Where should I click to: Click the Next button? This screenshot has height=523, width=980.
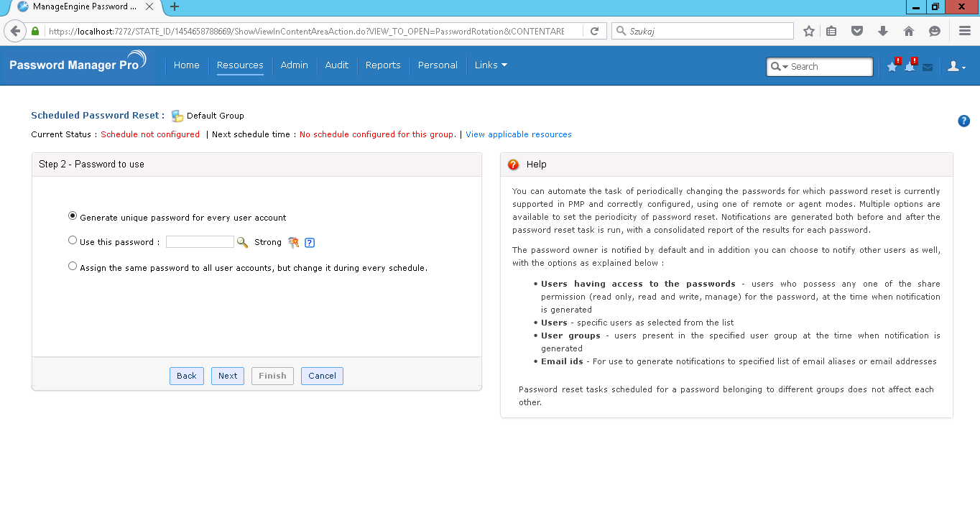228,376
